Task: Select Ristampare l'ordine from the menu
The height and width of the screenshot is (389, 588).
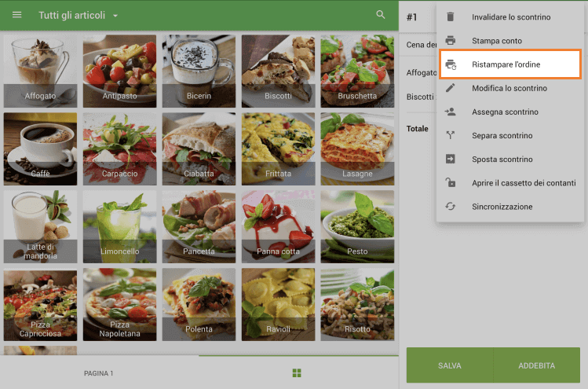Action: 508,64
